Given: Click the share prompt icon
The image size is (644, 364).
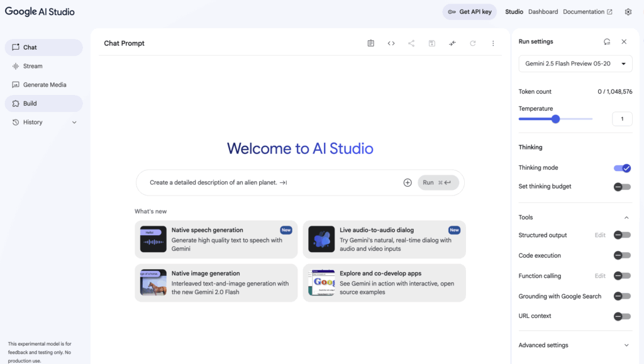Looking at the screenshot, I should pos(411,43).
